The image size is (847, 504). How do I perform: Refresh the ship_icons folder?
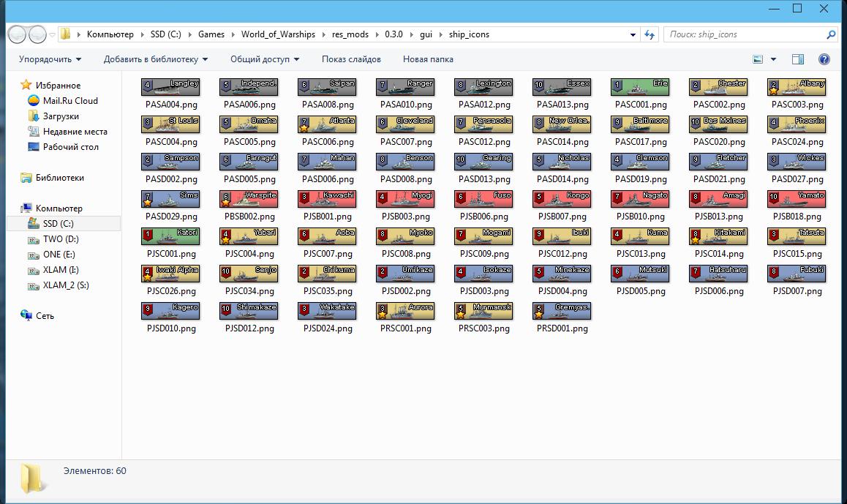(x=650, y=34)
